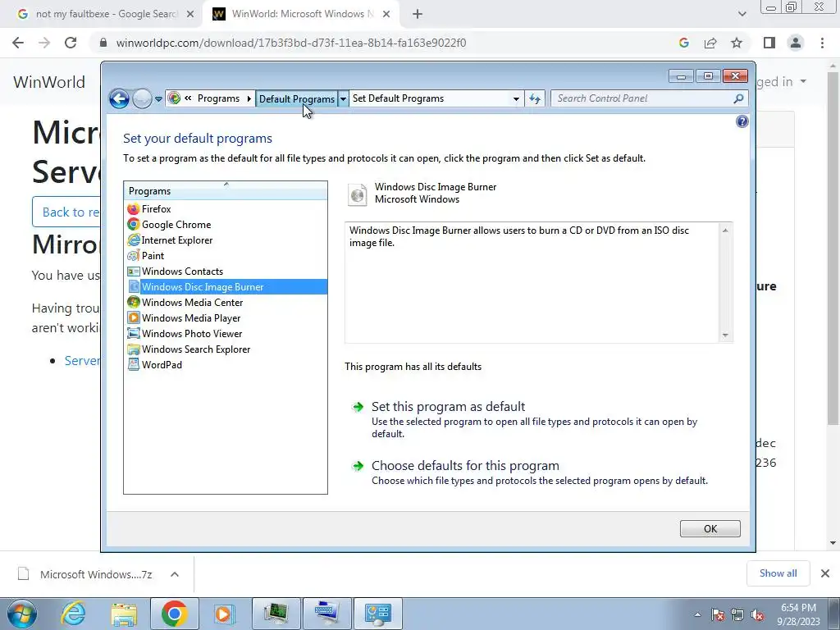Open Internet Explorer from the taskbar

click(73, 614)
